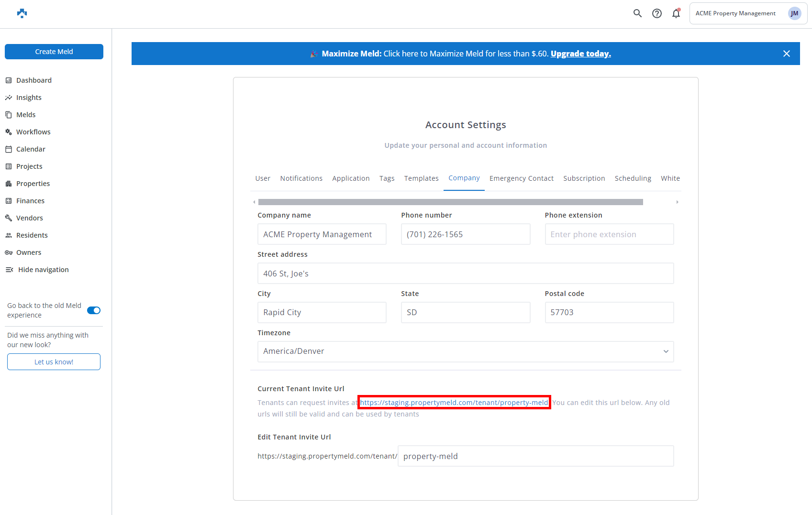Expand the Timezone dropdown

[x=465, y=351]
